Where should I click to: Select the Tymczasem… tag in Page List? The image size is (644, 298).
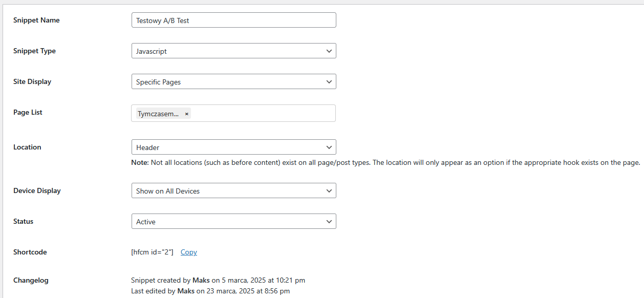tap(158, 114)
